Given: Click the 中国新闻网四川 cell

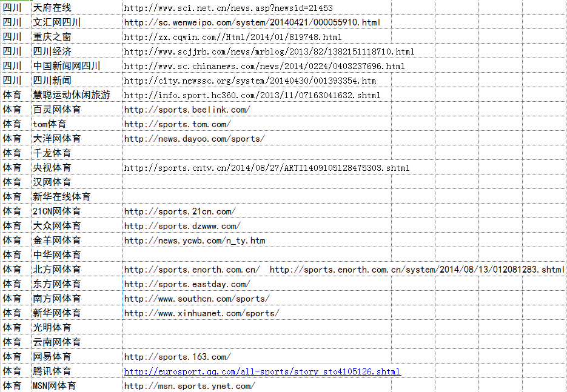Looking at the screenshot, I should click(x=76, y=66).
